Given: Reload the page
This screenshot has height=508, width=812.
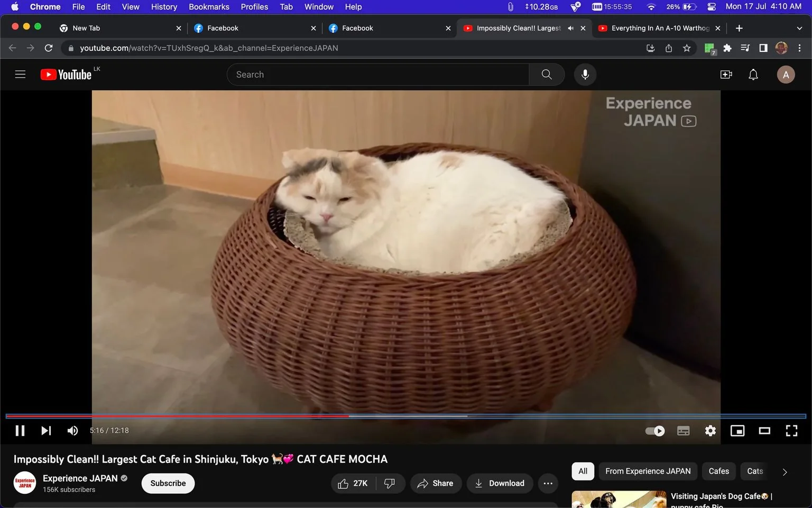Looking at the screenshot, I should 49,48.
